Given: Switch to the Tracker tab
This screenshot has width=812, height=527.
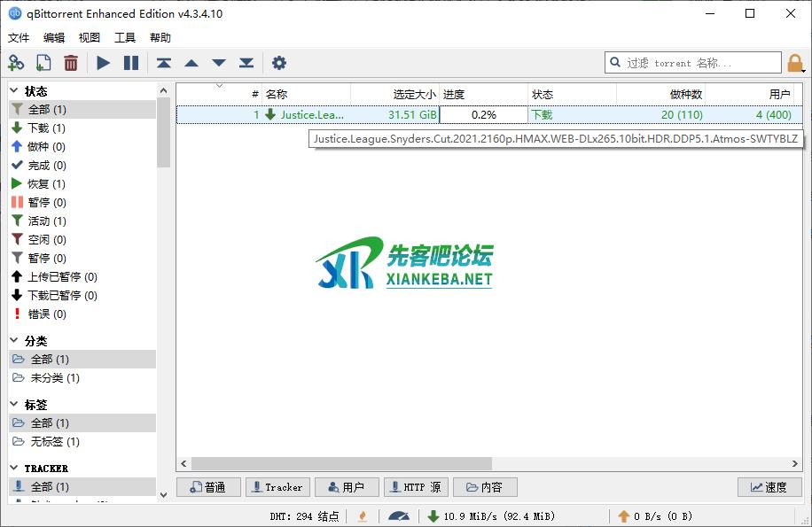Looking at the screenshot, I should click(277, 487).
